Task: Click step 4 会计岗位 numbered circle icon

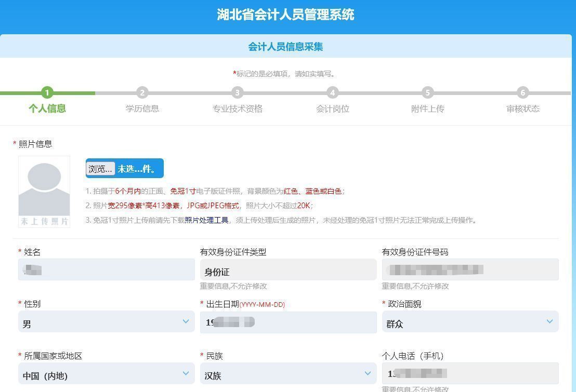Action: pos(333,93)
